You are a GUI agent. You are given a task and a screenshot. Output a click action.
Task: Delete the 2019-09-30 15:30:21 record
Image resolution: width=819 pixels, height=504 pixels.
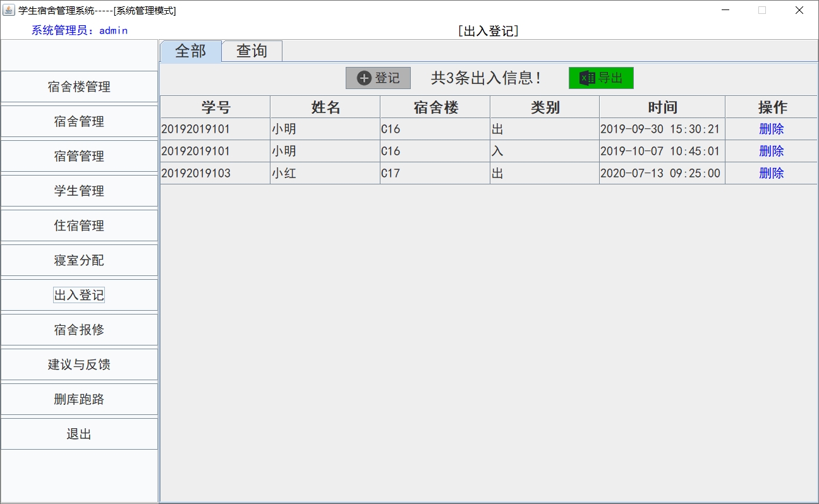[771, 129]
